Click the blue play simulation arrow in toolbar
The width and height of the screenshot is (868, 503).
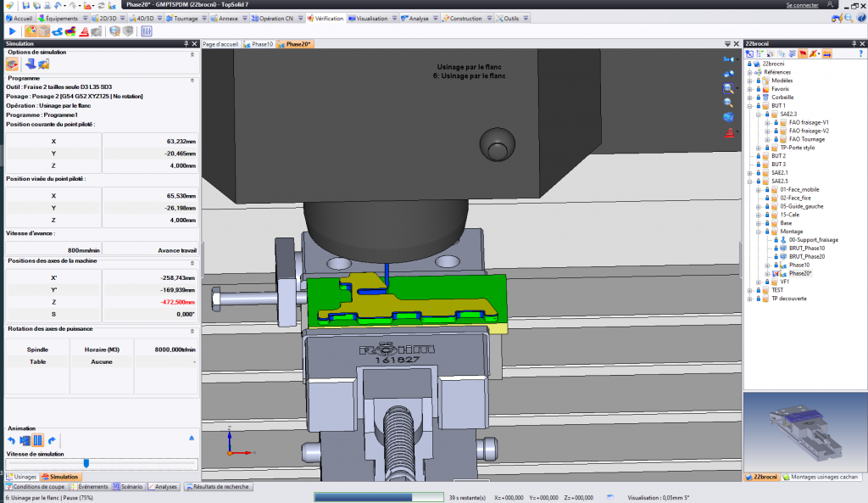coord(12,31)
